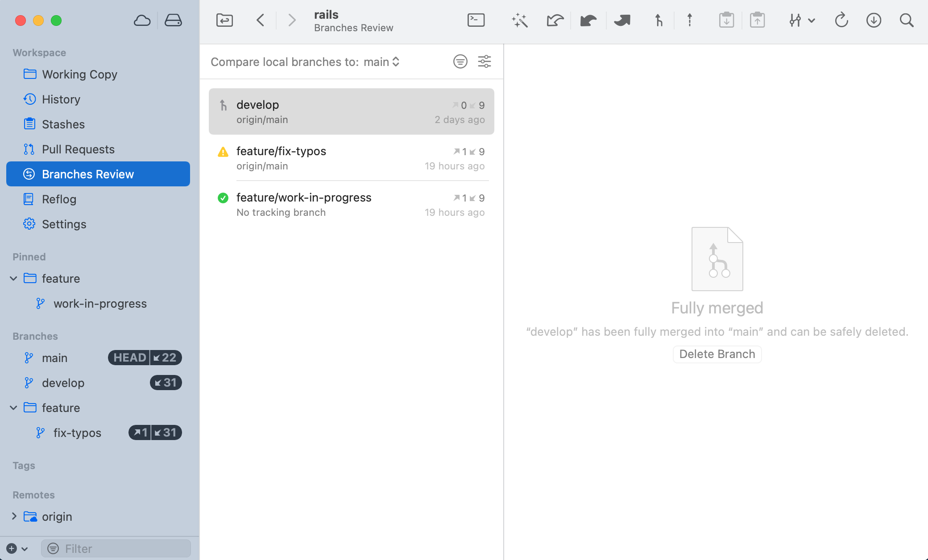Open the terminal window icon
Image resolution: width=928 pixels, height=560 pixels.
click(476, 20)
